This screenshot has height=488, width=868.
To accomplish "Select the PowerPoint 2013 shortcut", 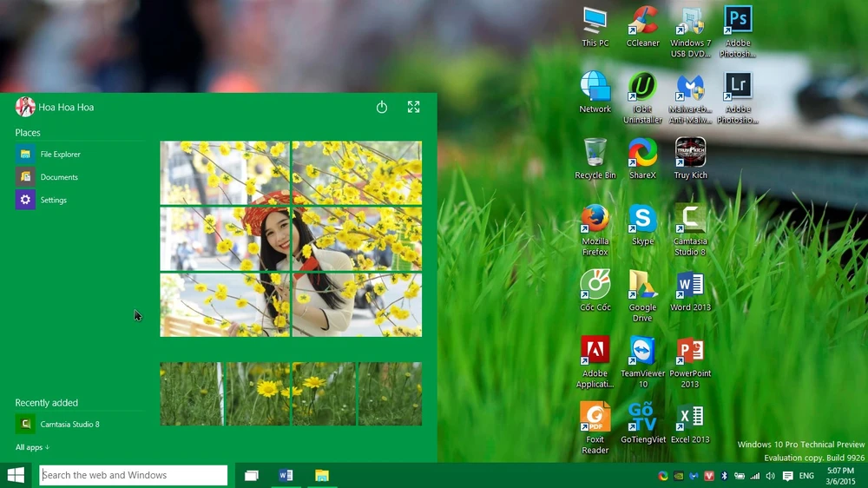I will (690, 362).
